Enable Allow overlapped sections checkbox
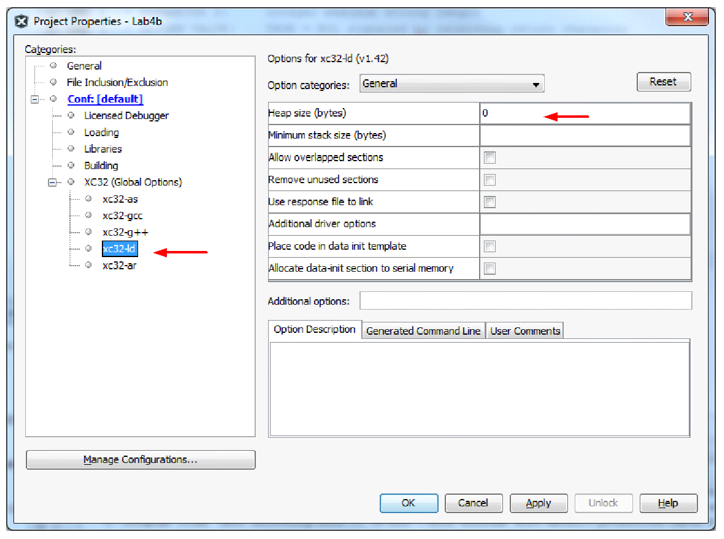The height and width of the screenshot is (539, 724). [x=490, y=157]
